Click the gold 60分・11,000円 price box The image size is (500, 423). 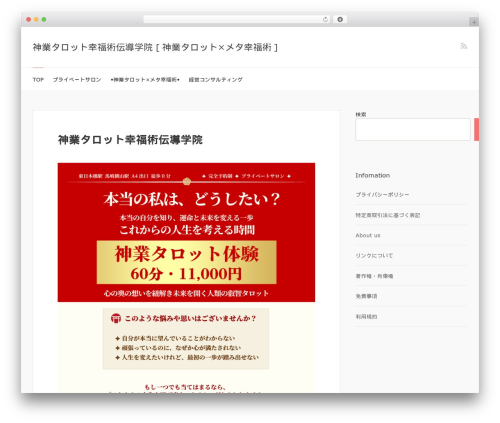pos(187,262)
